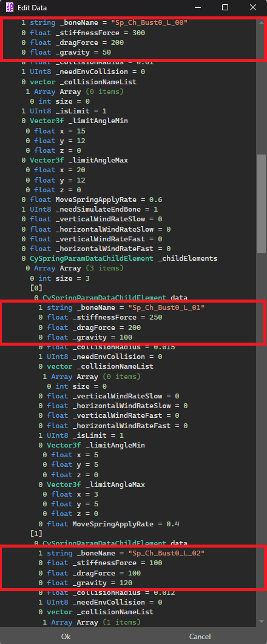Select the [0] array index line
The width and height of the screenshot is (267, 644).
[36, 288]
